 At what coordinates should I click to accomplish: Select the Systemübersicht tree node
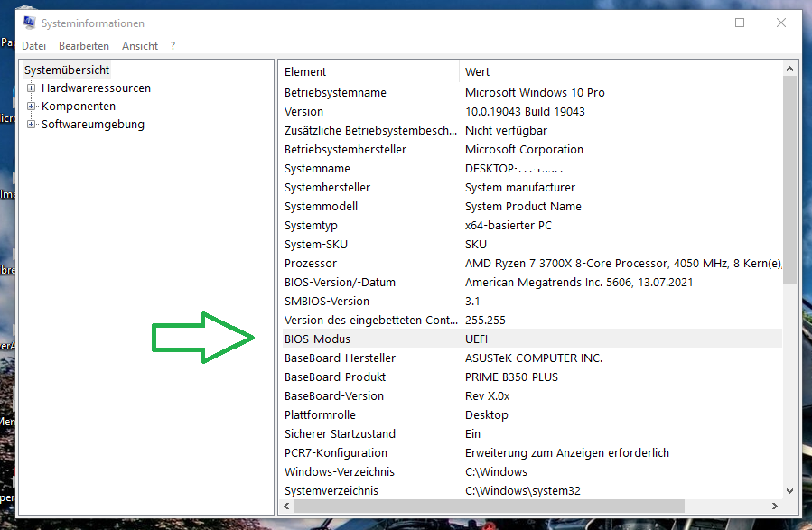click(67, 70)
